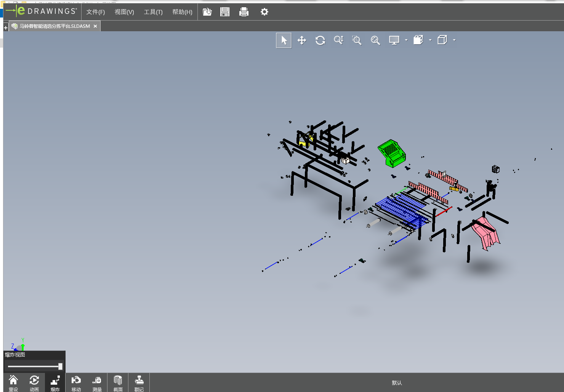Select the arrow Select tool
The image size is (564, 392).
tap(284, 40)
